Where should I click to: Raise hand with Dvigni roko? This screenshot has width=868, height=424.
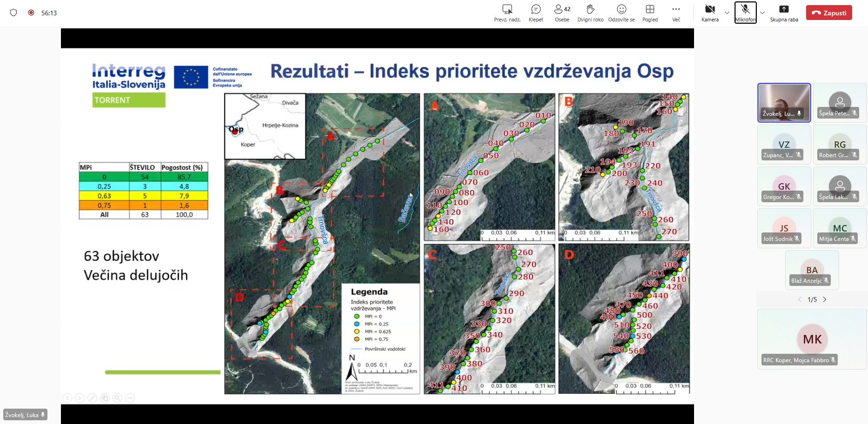(590, 9)
